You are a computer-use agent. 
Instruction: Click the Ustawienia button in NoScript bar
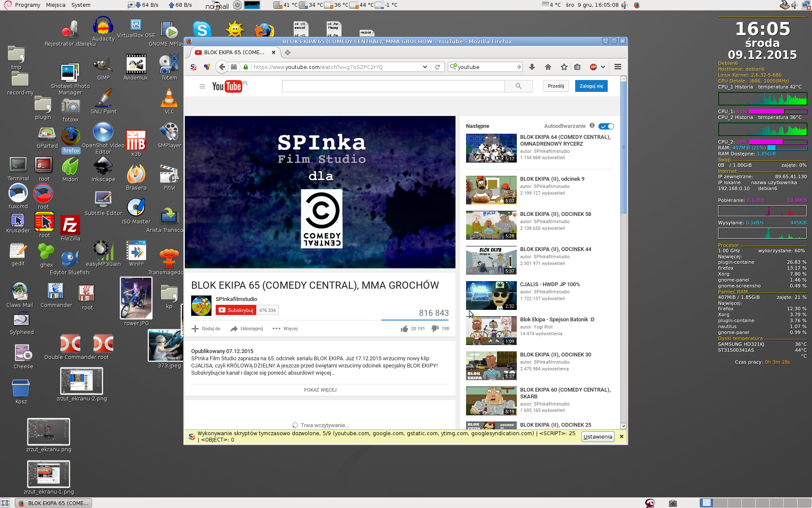(x=598, y=436)
